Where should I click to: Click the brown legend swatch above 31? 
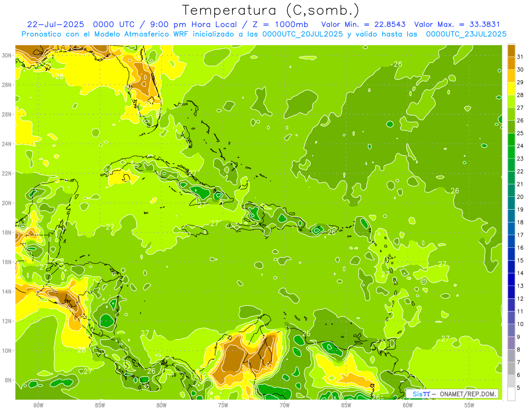[511, 51]
